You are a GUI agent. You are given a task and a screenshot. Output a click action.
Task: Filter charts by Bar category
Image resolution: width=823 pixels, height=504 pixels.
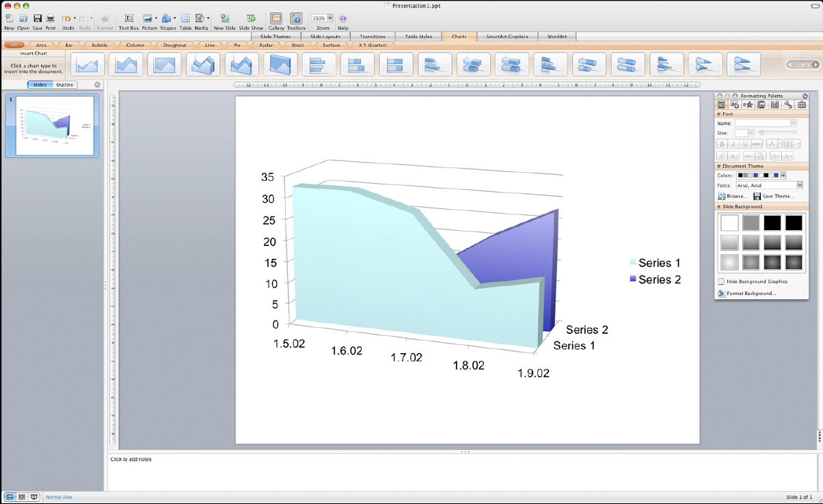coord(69,45)
